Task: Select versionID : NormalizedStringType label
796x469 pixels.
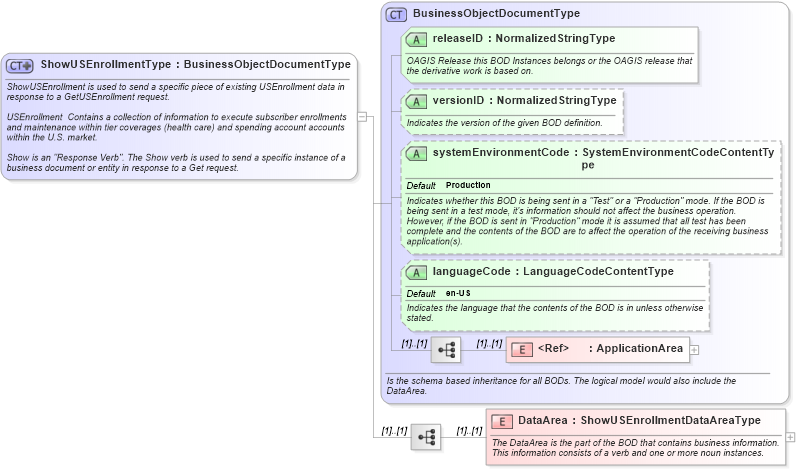Action: 524,100
